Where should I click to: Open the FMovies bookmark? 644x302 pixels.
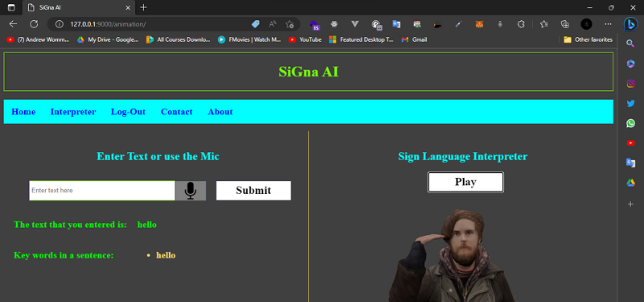pyautogui.click(x=250, y=39)
